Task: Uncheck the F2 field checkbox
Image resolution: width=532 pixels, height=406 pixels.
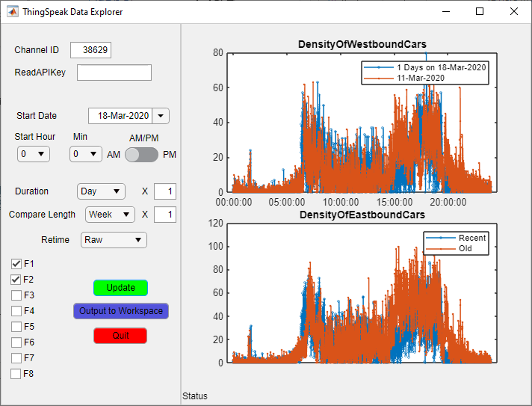Action: [x=16, y=280]
